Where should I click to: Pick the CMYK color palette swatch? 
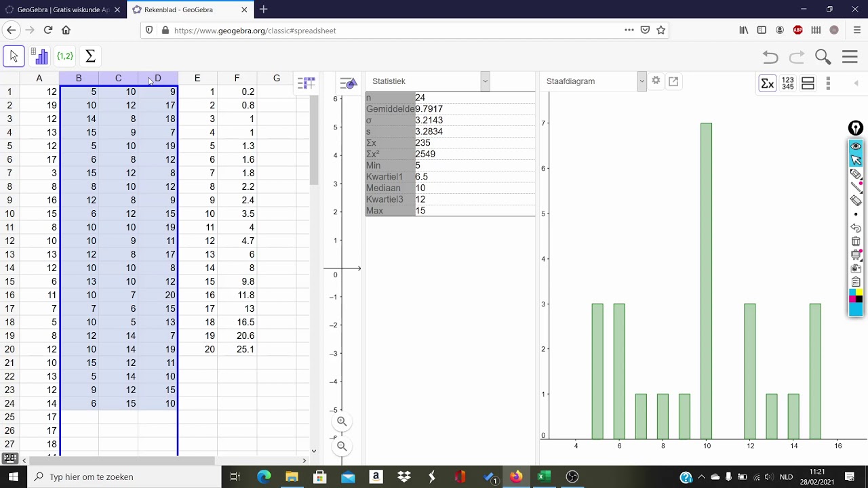pyautogui.click(x=856, y=296)
